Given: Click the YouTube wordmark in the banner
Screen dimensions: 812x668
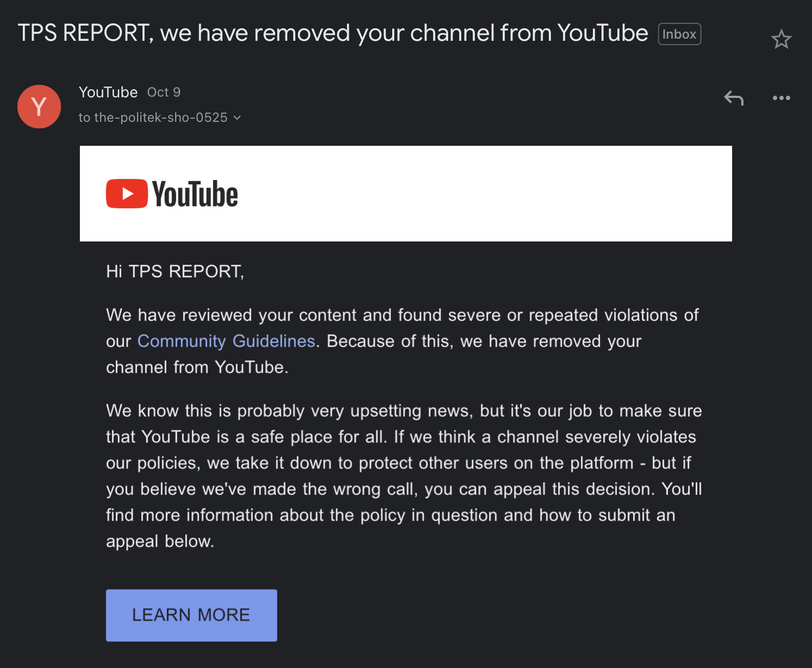Looking at the screenshot, I should (x=195, y=194).
